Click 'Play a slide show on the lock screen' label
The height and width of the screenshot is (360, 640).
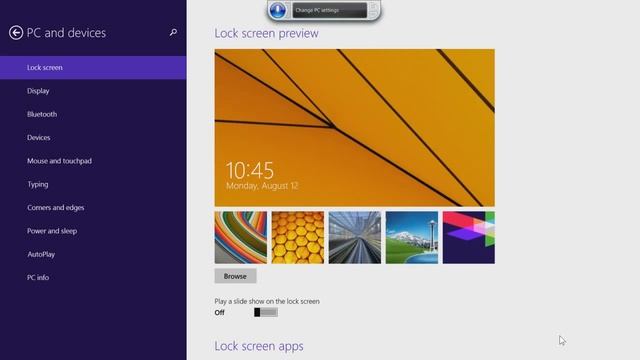[x=267, y=301]
